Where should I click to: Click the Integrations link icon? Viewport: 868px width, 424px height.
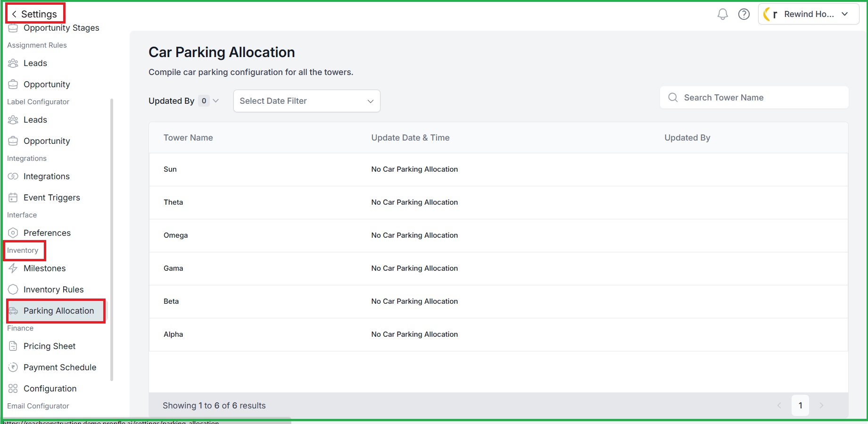13,176
